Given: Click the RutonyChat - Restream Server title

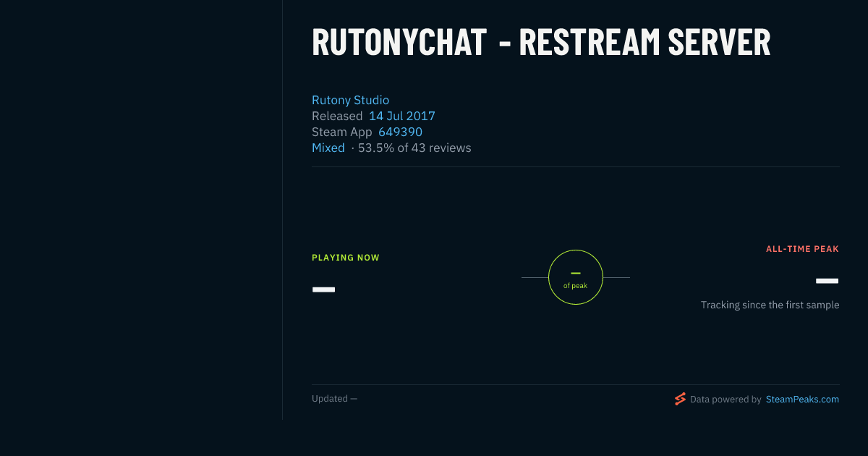Looking at the screenshot, I should (541, 42).
